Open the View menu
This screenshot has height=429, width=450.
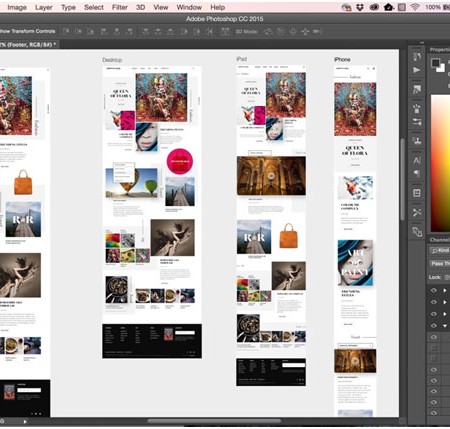pos(161,7)
